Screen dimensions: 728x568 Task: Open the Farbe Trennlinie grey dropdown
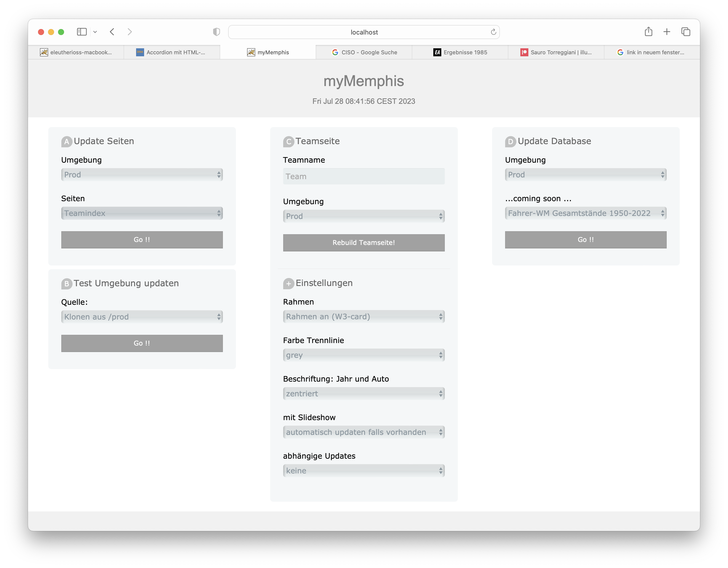[x=364, y=355]
